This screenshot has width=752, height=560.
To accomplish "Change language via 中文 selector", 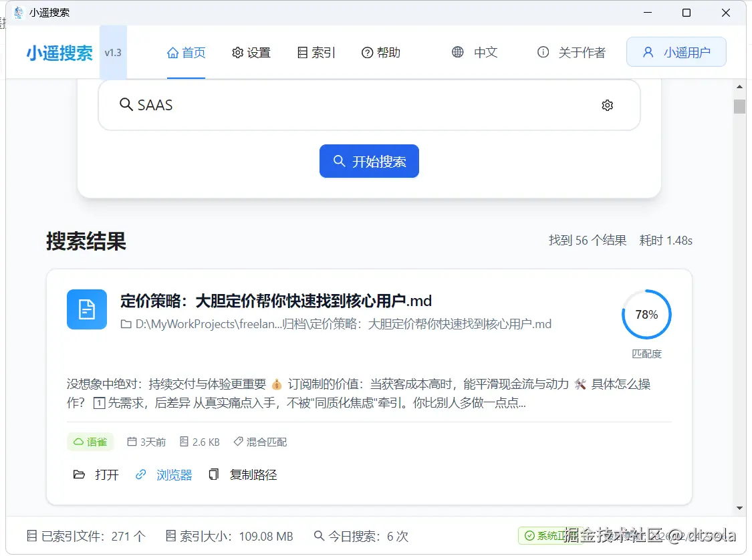I will pos(475,52).
